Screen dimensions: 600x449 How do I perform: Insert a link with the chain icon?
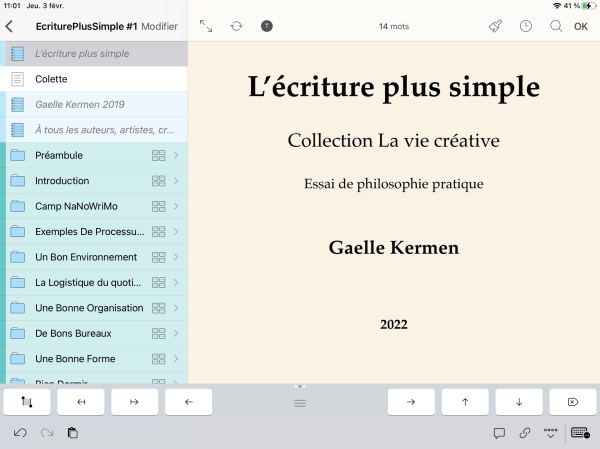click(x=525, y=433)
